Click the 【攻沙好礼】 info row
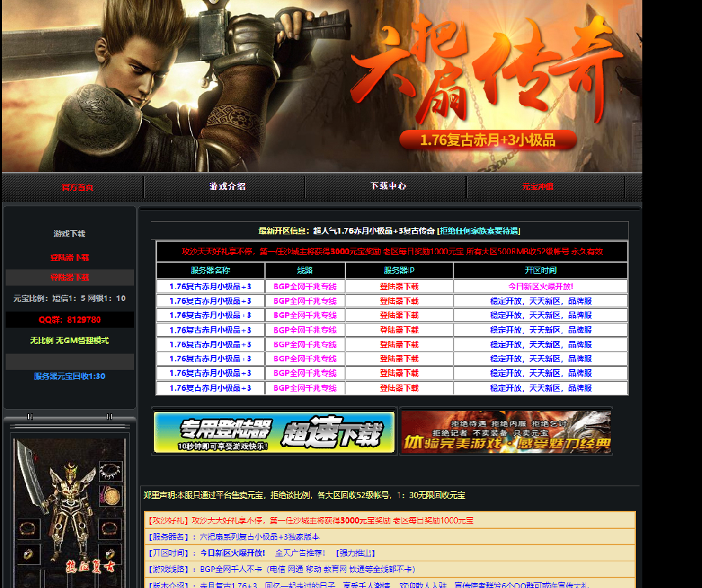This screenshot has height=588, width=702. coord(390,521)
